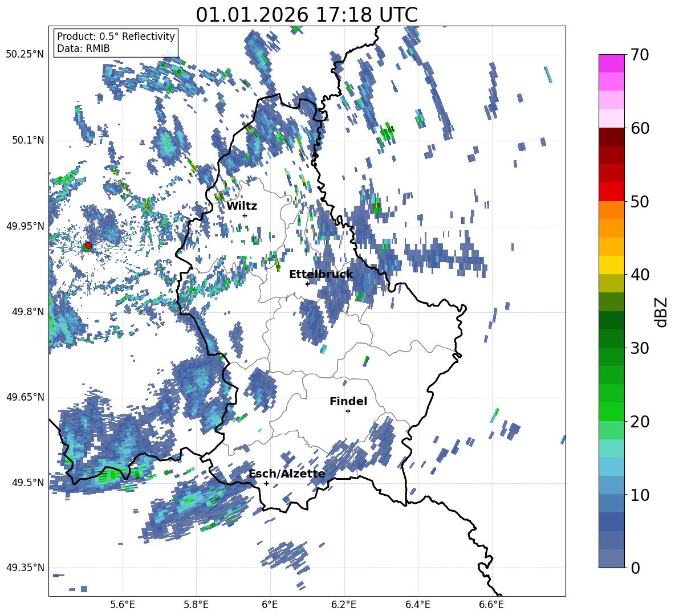675x616 pixels.
Task: Click the 49.95°N latitude label
Action: tap(25, 226)
